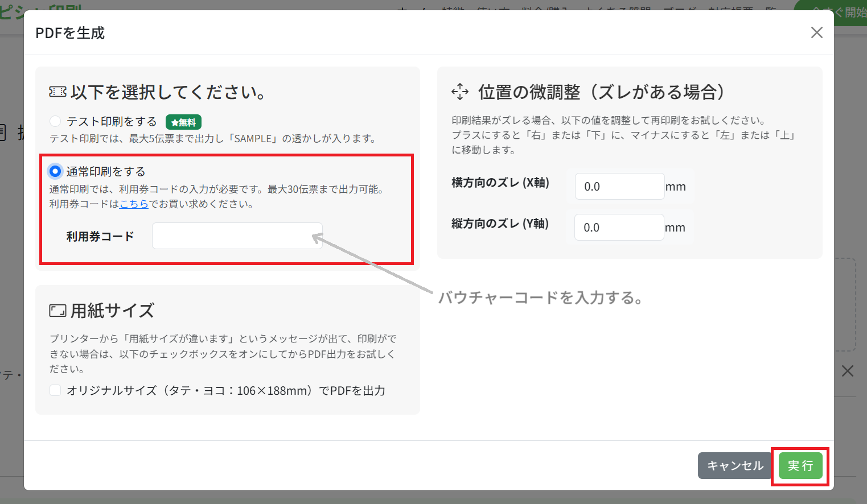Screen dimensions: 867x504
Task: Select the テスト印刷をする radio button
Action: (x=55, y=121)
